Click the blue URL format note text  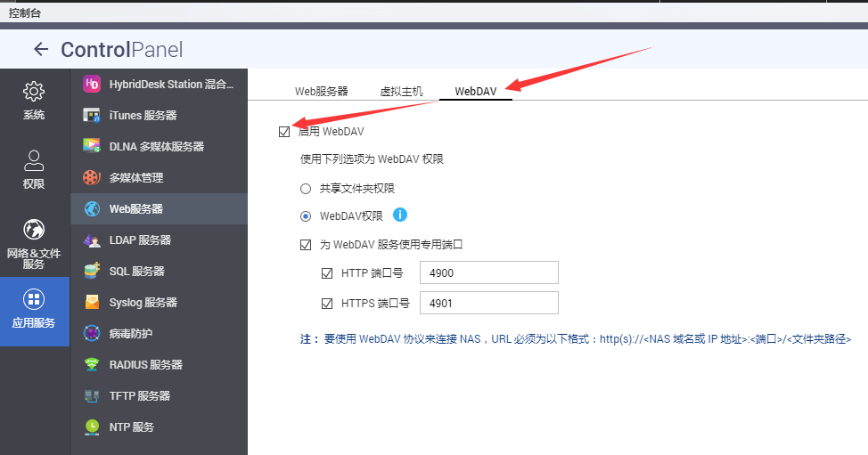pos(576,339)
